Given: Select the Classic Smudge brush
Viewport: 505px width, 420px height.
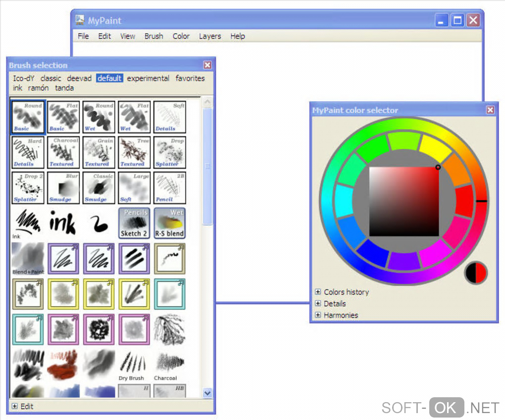Looking at the screenshot, I should pos(99,187).
